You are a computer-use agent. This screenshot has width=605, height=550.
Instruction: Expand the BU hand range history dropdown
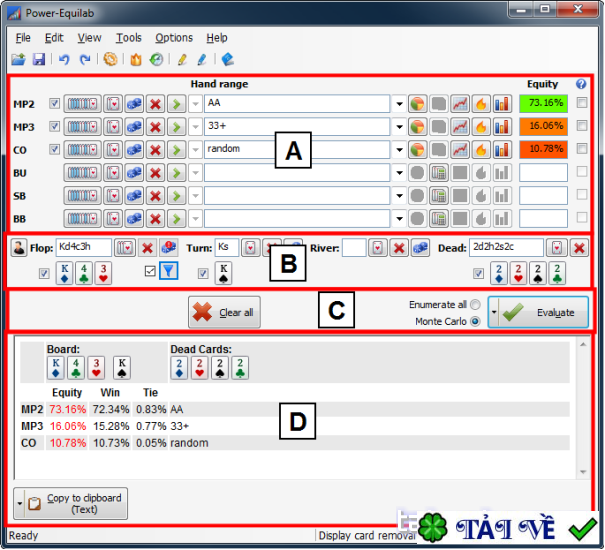(x=399, y=173)
